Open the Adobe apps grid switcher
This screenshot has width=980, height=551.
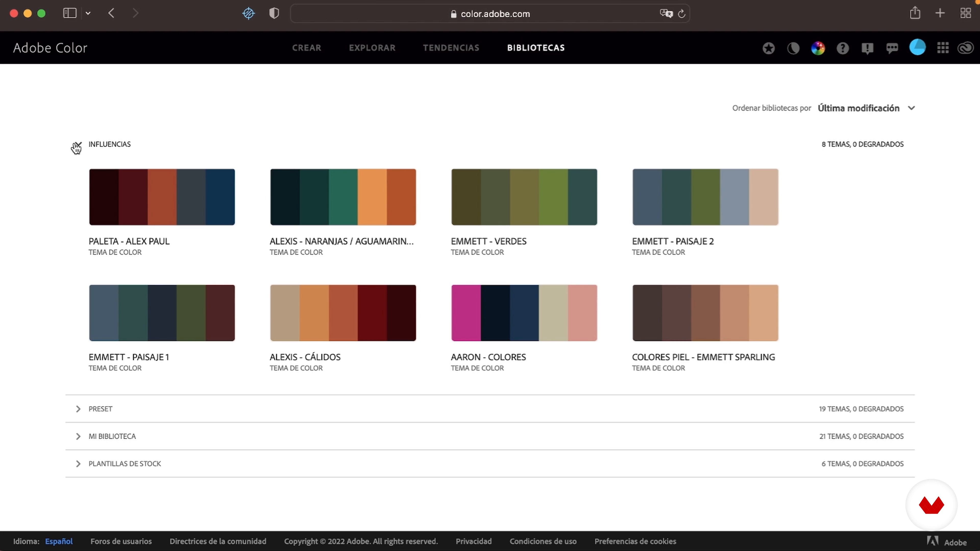pyautogui.click(x=943, y=48)
